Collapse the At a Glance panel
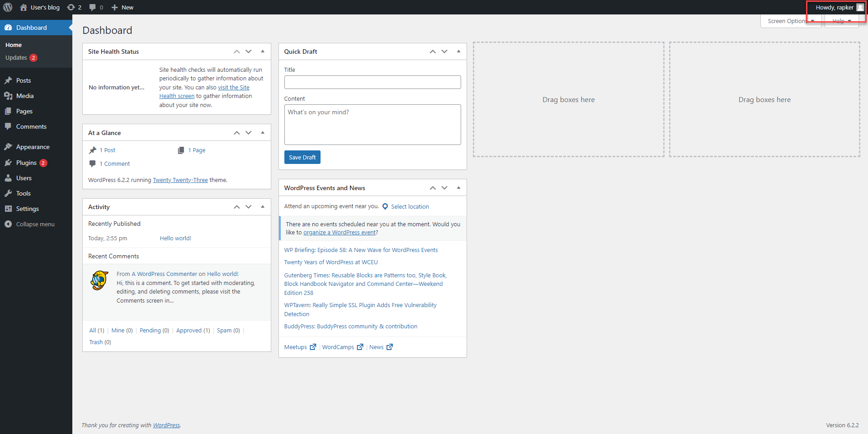Viewport: 868px width, 434px height. click(x=263, y=133)
